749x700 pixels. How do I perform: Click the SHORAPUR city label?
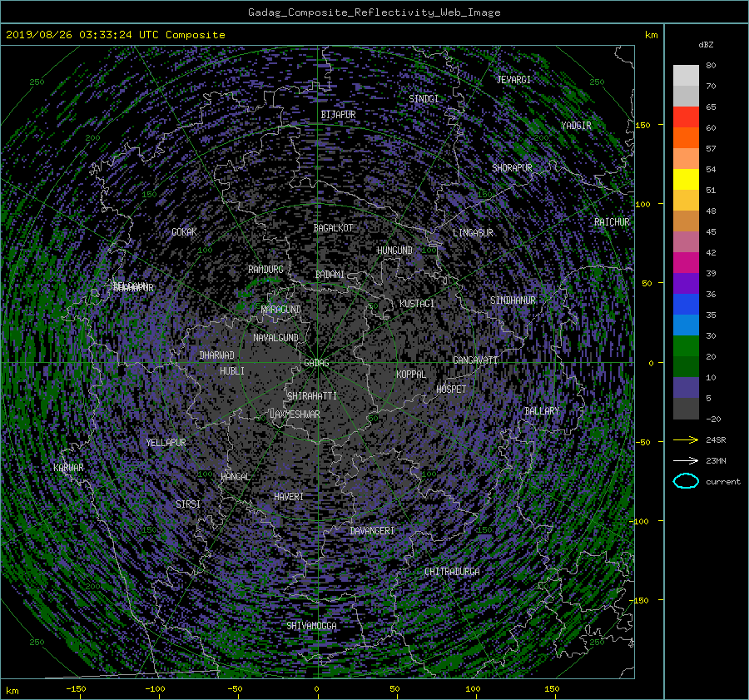coord(512,168)
